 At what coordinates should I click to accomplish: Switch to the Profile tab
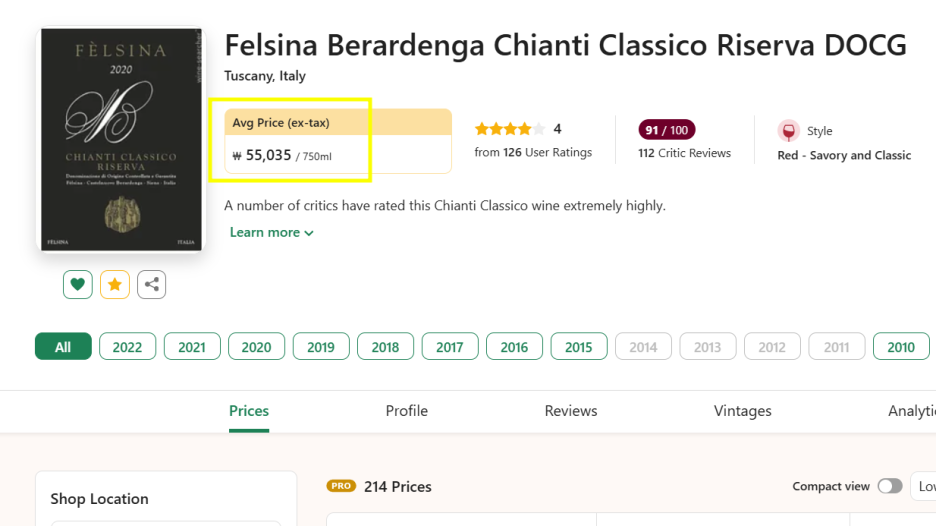click(x=407, y=411)
